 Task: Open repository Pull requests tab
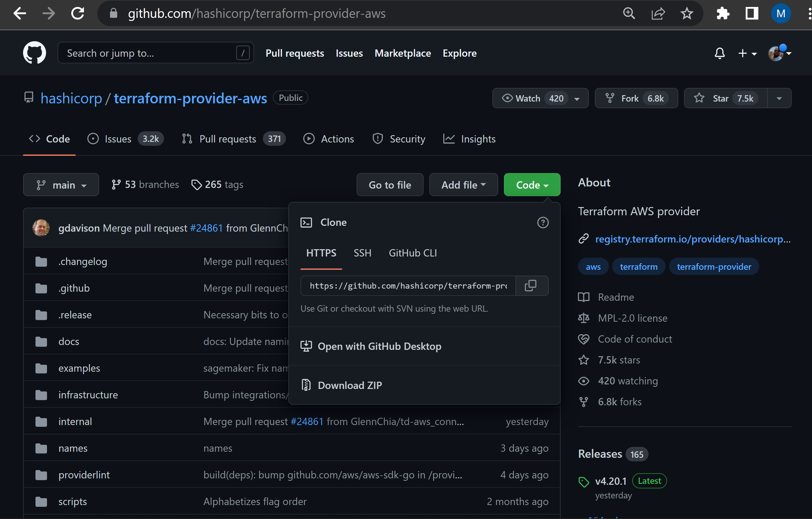point(233,139)
